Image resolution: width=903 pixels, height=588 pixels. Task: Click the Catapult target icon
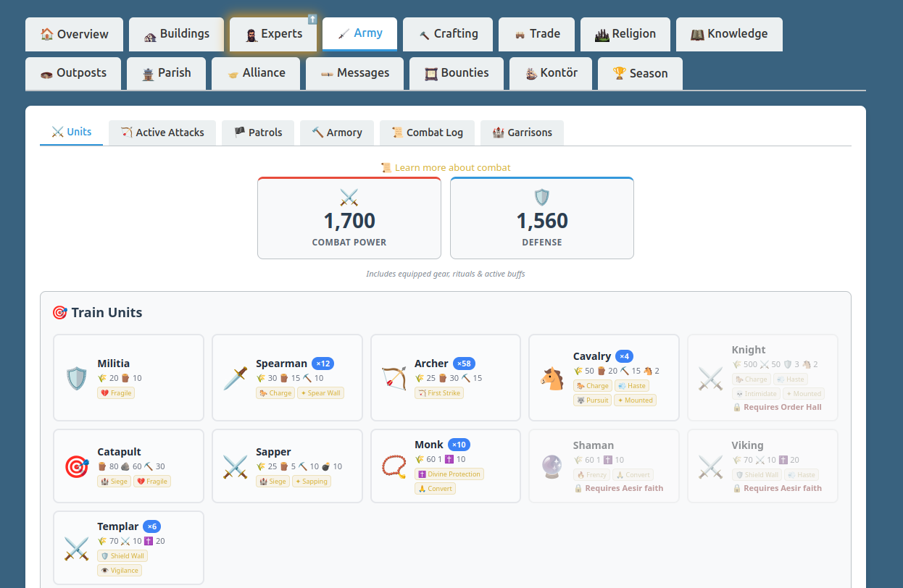coord(76,466)
